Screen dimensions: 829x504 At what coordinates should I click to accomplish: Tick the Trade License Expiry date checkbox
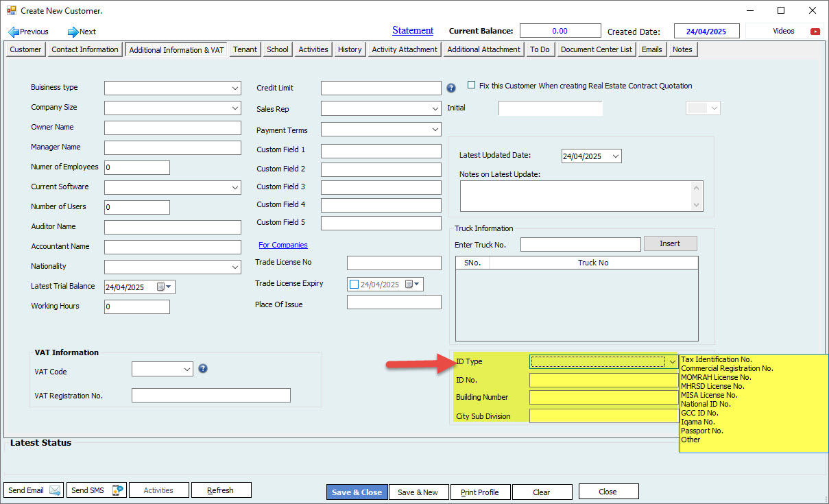(354, 284)
